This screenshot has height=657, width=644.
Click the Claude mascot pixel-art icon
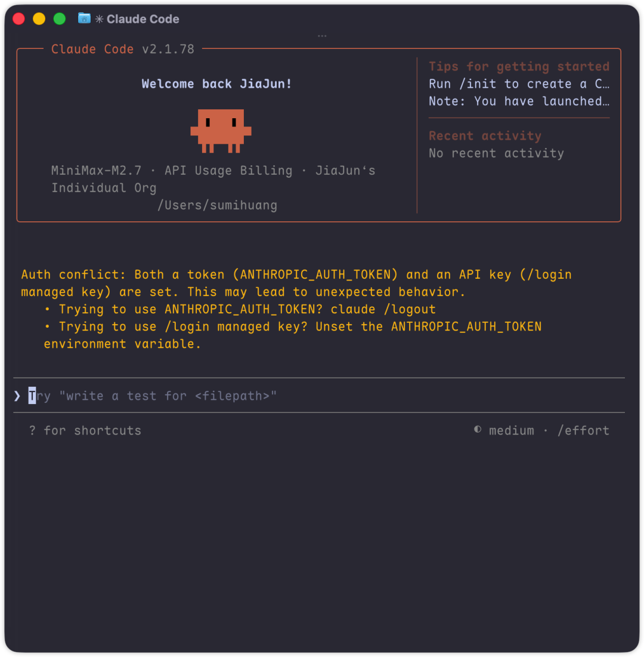[x=221, y=130]
